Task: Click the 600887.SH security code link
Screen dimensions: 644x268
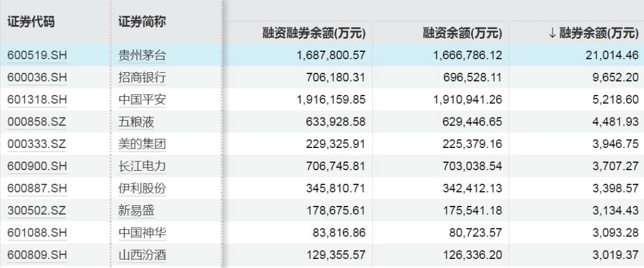Action: pos(37,189)
